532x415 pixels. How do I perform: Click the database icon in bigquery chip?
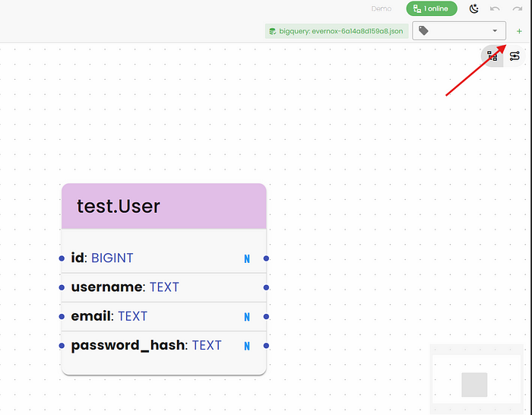pos(272,31)
